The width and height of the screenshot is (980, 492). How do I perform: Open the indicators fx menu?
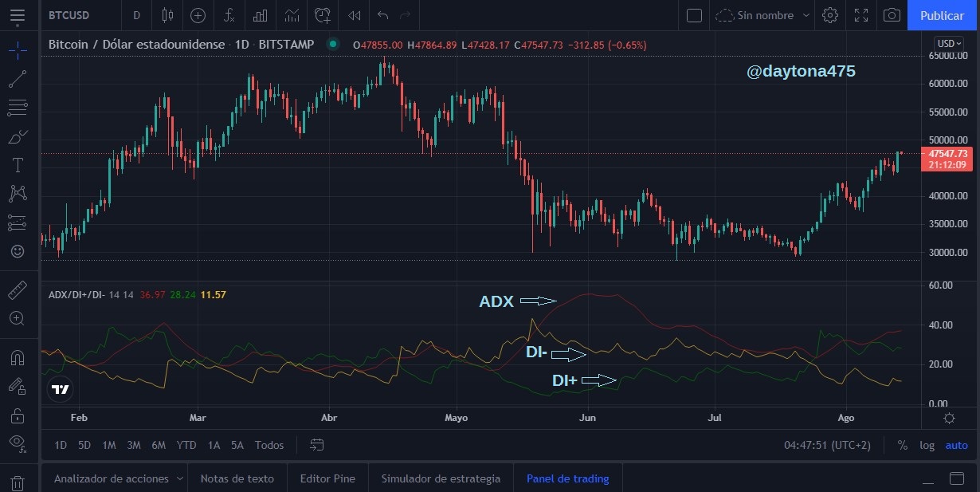coord(229,15)
